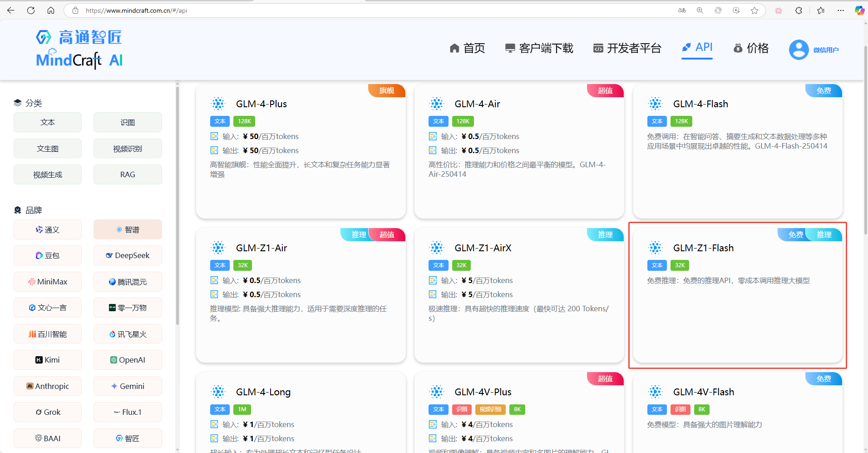The width and height of the screenshot is (868, 453).
Task: Open the GLM-Z1-Flash model card title
Action: (703, 248)
